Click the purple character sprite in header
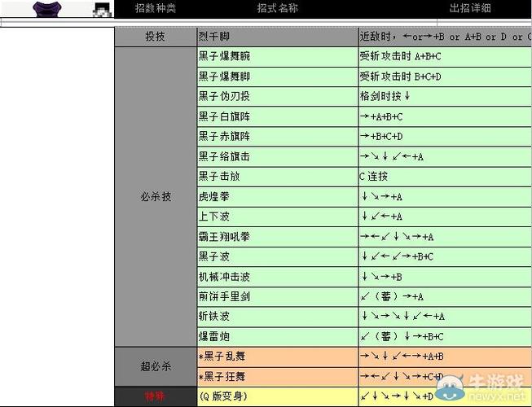This screenshot has width=532, height=407. (x=56, y=9)
